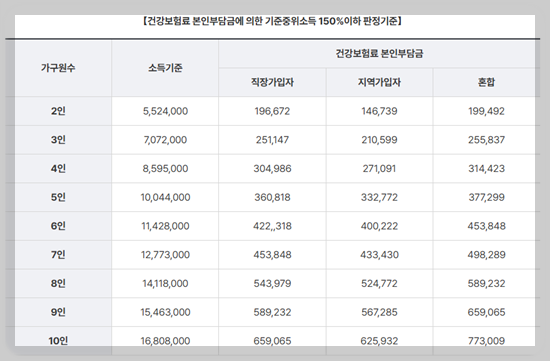Click the 400,222 cell
550x361 pixels.
(x=380, y=226)
